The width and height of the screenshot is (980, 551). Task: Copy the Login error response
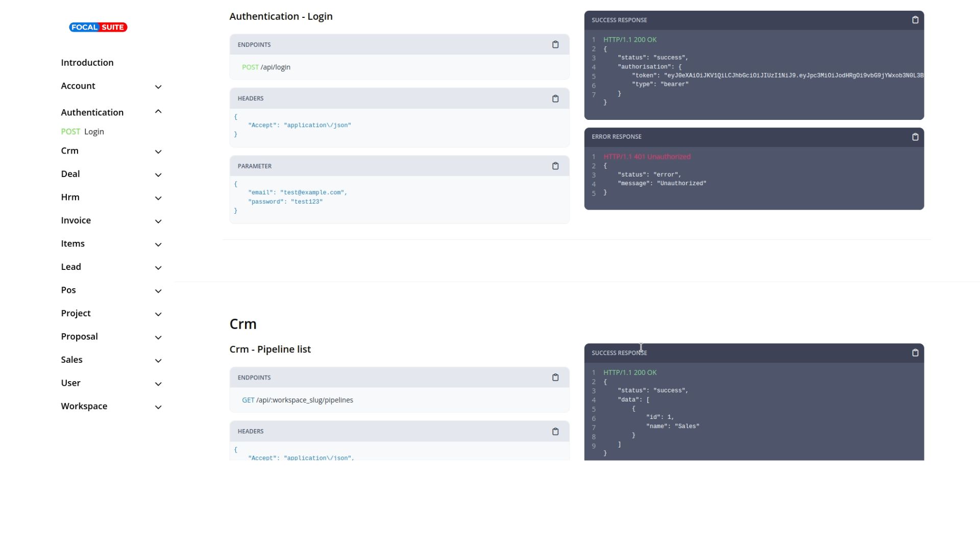(x=915, y=137)
